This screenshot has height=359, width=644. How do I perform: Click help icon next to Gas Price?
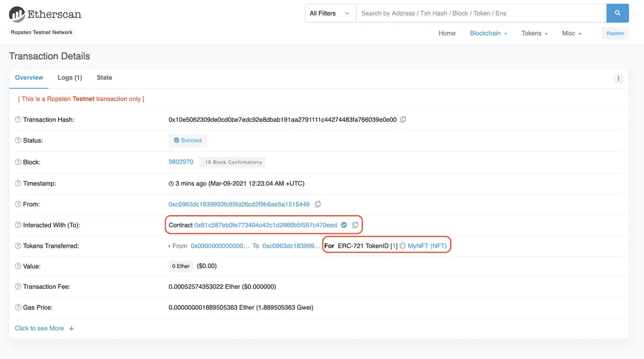point(18,307)
